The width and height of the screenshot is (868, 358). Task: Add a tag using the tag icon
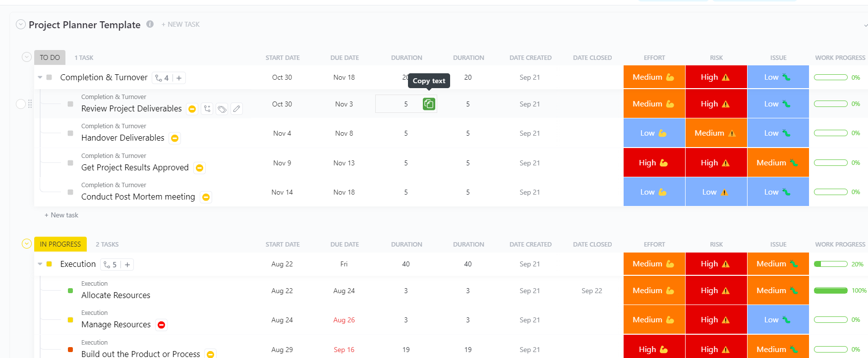(x=222, y=108)
